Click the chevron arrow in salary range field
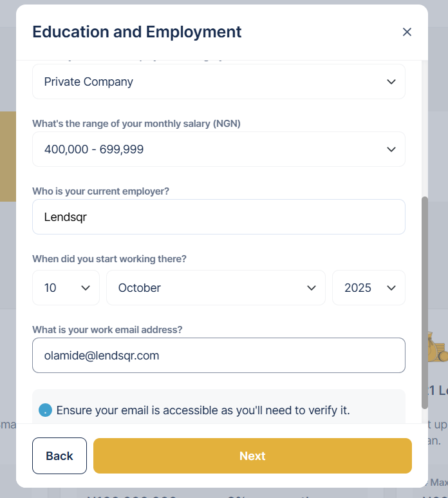Viewport: 448px width, 498px height. [391, 149]
